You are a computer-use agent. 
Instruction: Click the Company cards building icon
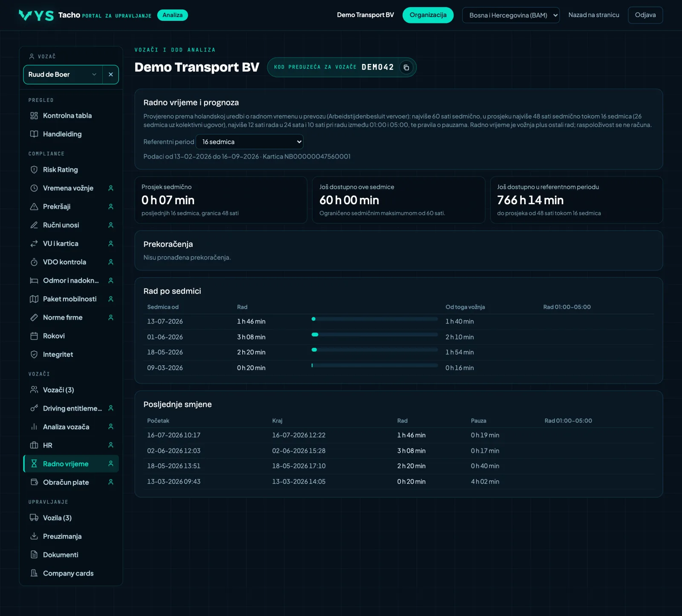coord(34,573)
